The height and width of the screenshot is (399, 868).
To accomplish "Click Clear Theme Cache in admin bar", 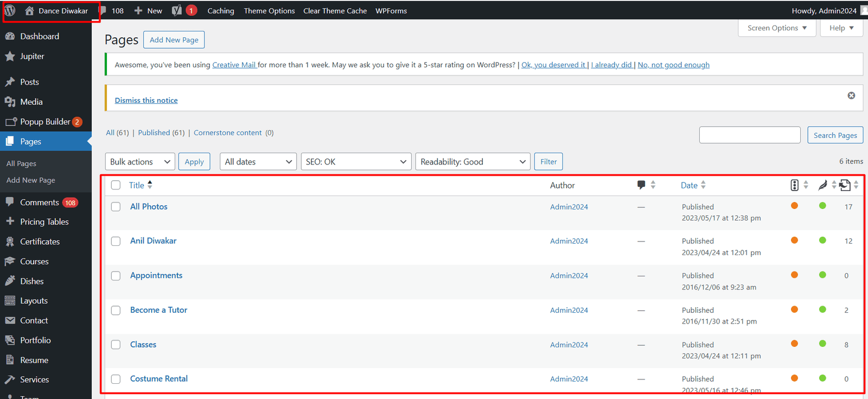I will click(x=335, y=10).
